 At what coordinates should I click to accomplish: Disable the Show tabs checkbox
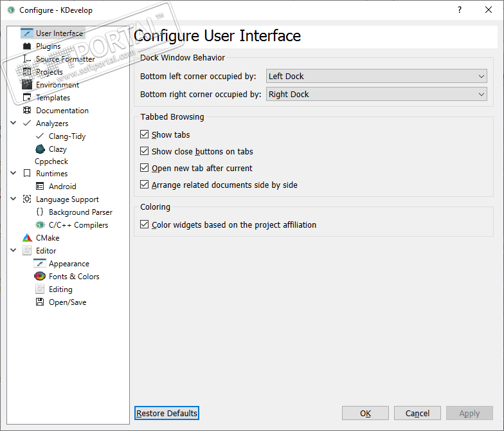coord(145,135)
